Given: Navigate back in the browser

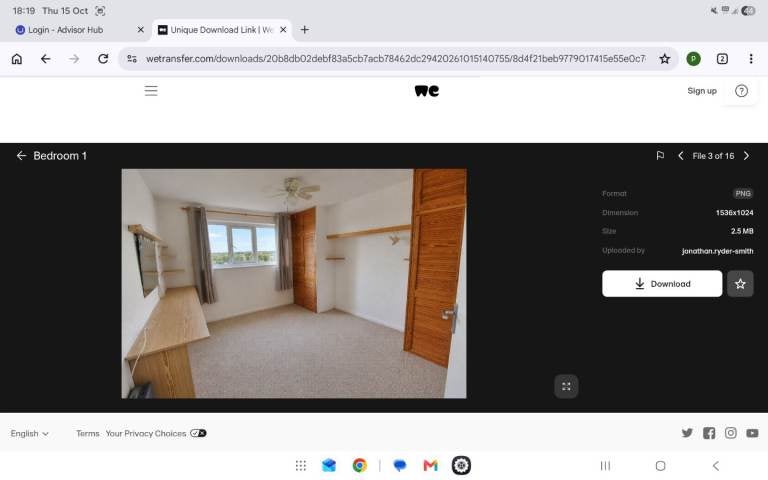Looking at the screenshot, I should tap(46, 59).
